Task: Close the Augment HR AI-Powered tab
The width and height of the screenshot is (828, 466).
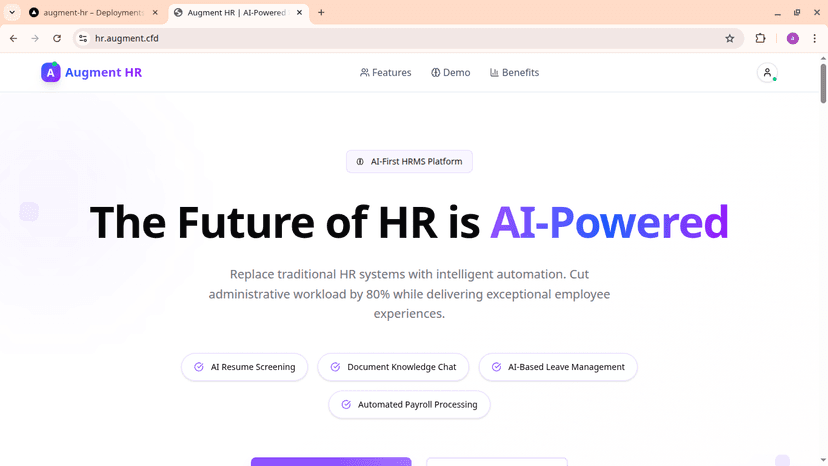Action: click(297, 12)
